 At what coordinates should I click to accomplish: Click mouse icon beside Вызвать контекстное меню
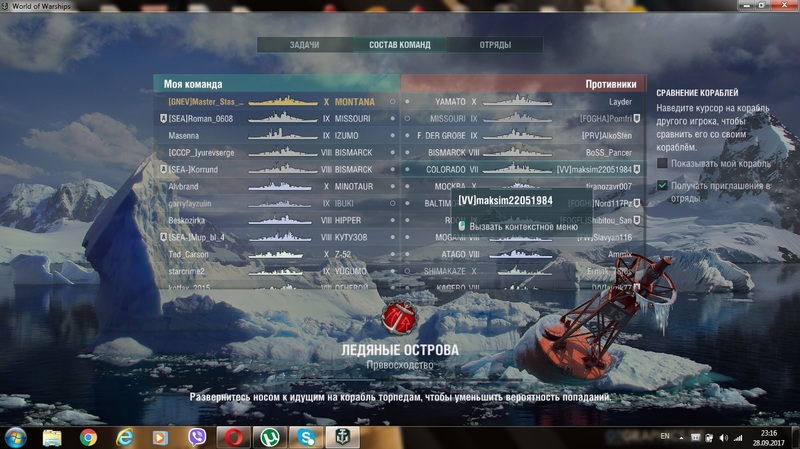tap(462, 226)
